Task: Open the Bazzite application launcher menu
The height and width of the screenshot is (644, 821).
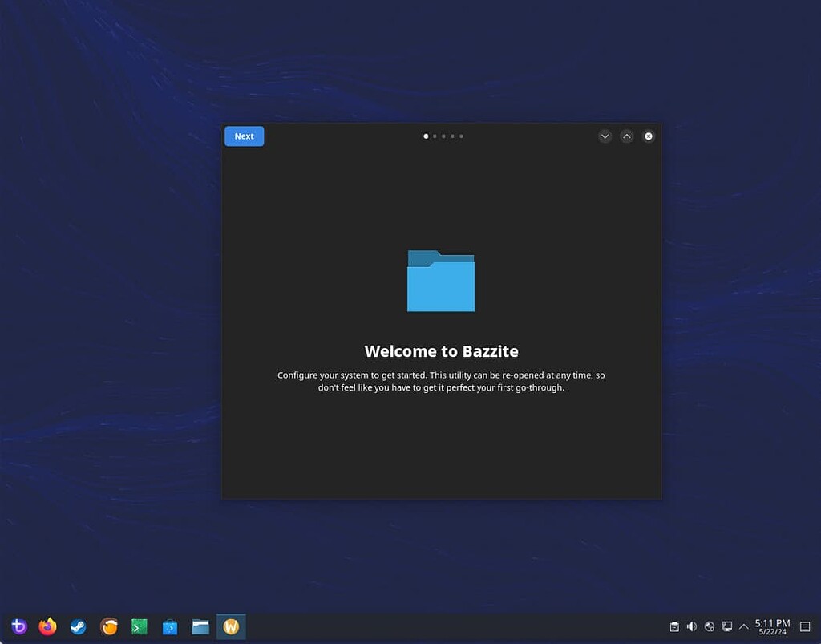Action: (x=18, y=626)
